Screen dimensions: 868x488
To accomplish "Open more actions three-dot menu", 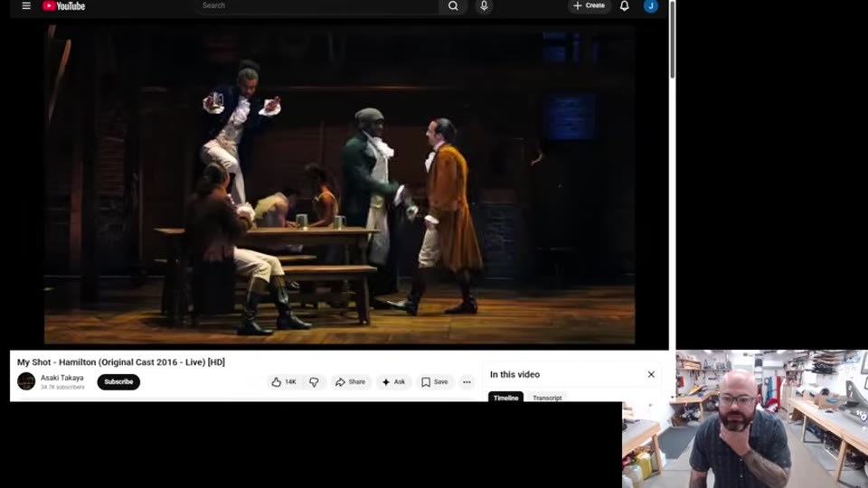I will (467, 381).
